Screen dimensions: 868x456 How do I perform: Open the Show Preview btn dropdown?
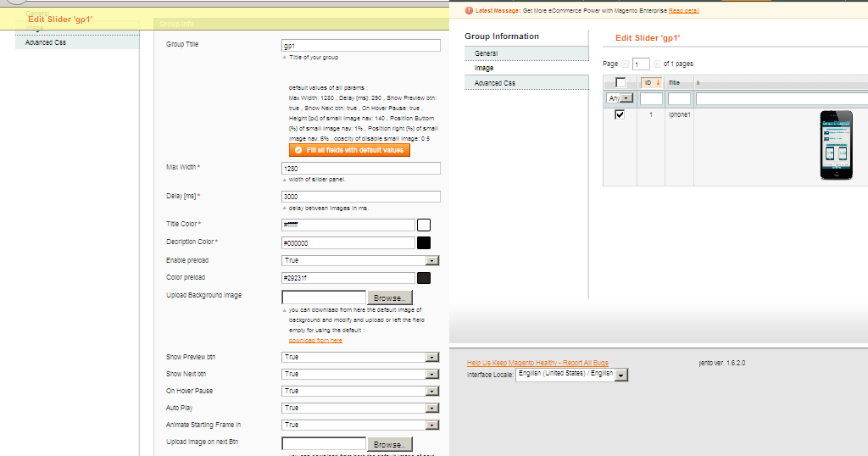[360, 357]
